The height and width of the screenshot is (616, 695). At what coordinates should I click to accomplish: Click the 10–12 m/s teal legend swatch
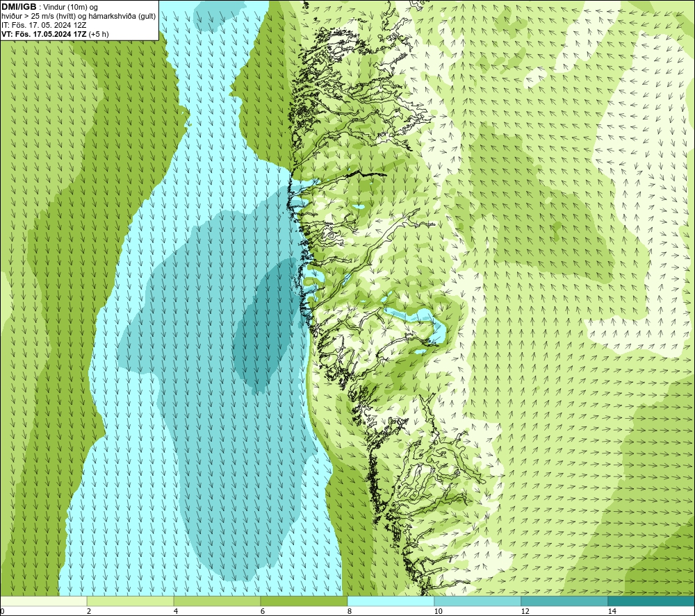(478, 601)
